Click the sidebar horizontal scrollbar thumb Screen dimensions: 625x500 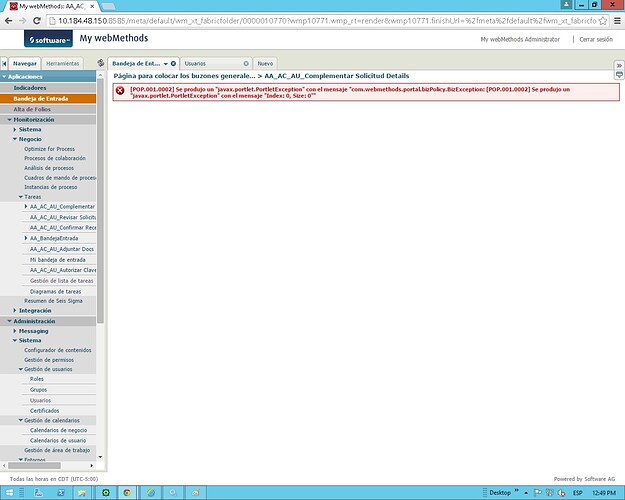tap(35, 465)
